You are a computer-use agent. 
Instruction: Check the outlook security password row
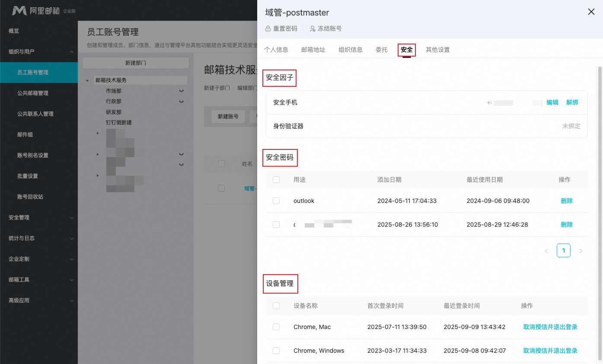(x=276, y=201)
